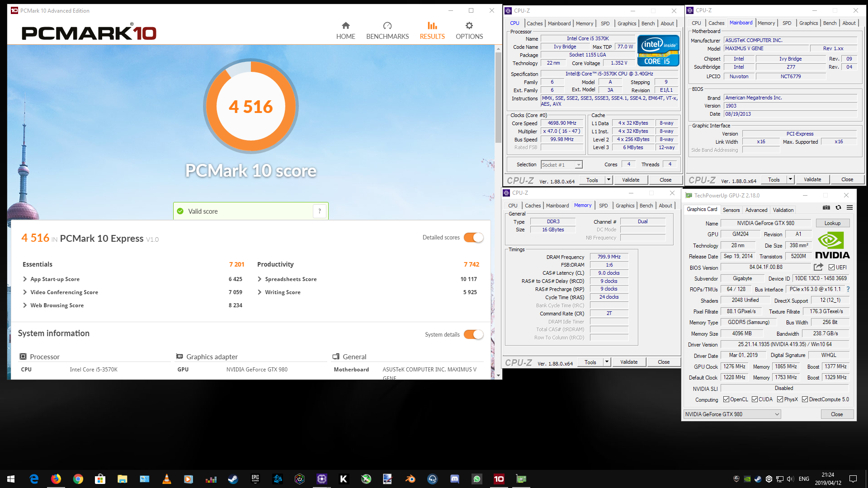Click the valid score help question mark
868x488 pixels.
tap(320, 211)
